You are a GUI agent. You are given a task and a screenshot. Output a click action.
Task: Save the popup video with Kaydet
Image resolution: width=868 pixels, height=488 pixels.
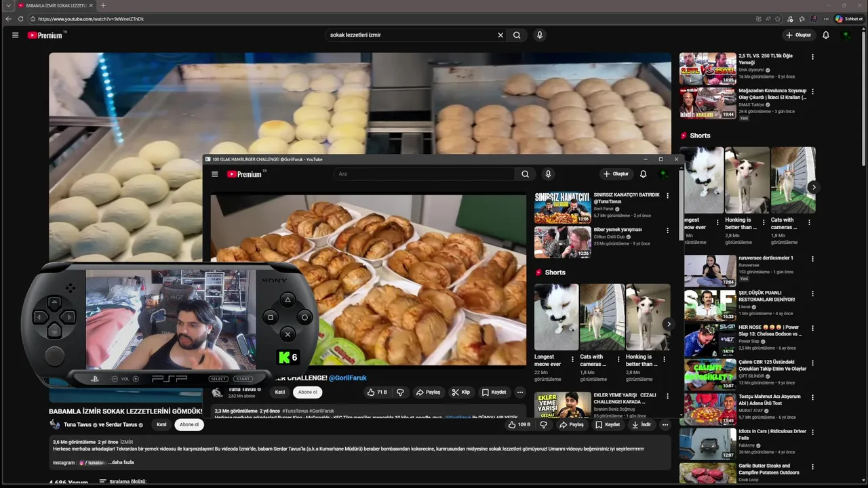(494, 392)
